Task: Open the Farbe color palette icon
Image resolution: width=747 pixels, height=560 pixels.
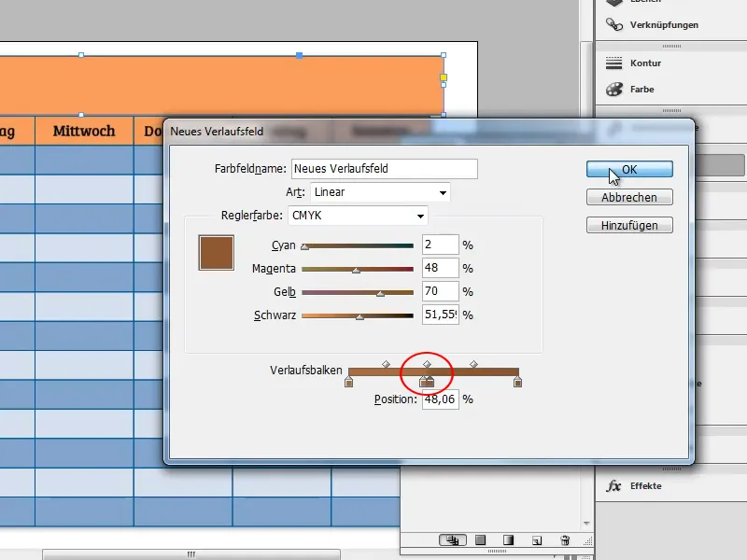Action: [x=614, y=89]
